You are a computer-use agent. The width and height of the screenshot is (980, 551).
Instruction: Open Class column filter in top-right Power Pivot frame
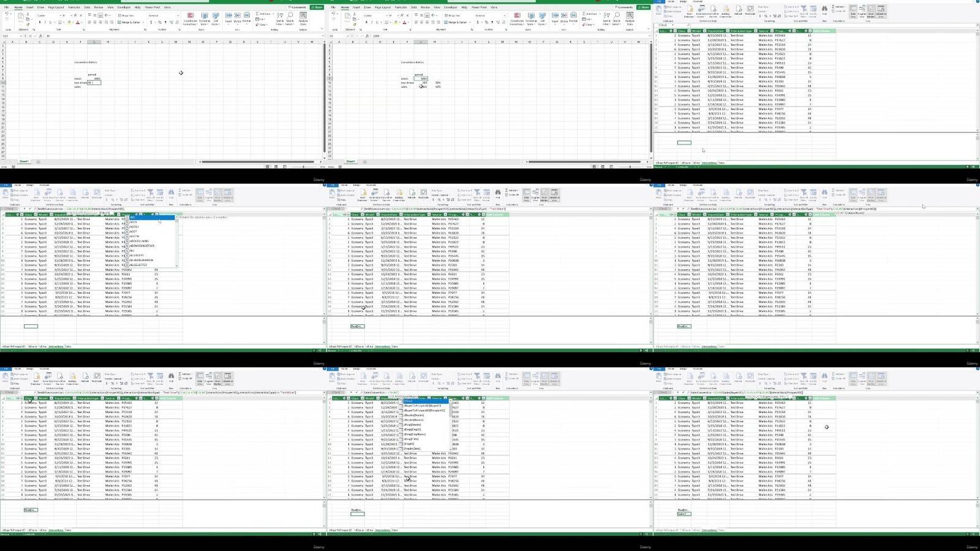click(690, 31)
